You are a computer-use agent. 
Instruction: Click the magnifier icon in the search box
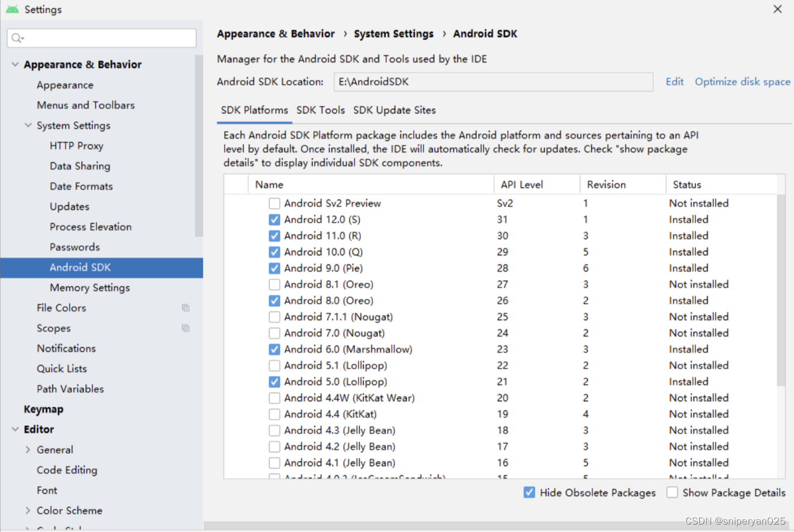[17, 38]
